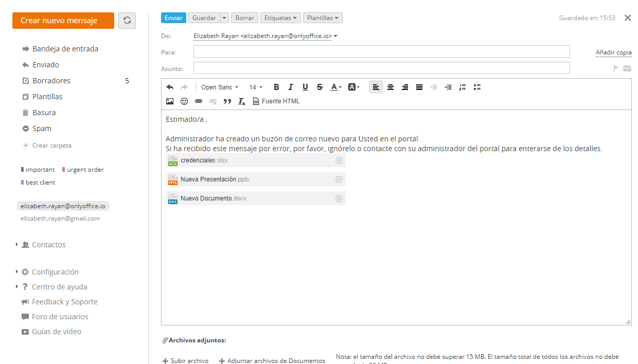Viewport: 638px width, 364px height.
Task: Insert a numbered list
Action: pos(463,87)
